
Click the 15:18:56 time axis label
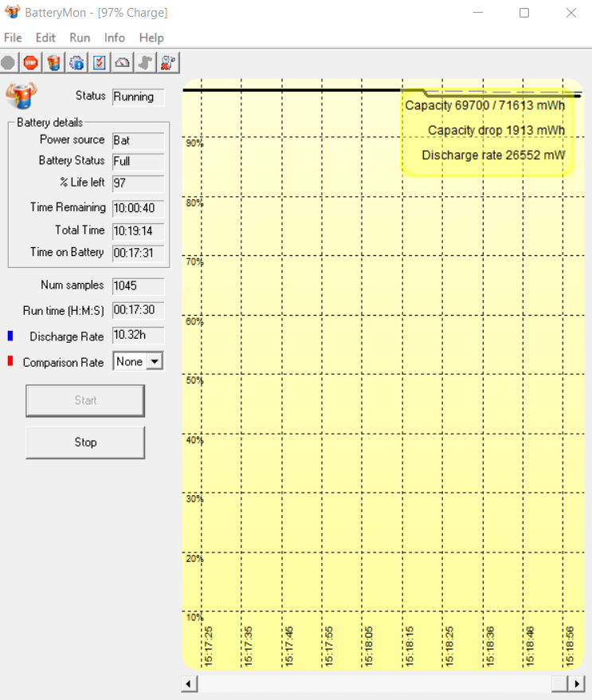coord(570,647)
